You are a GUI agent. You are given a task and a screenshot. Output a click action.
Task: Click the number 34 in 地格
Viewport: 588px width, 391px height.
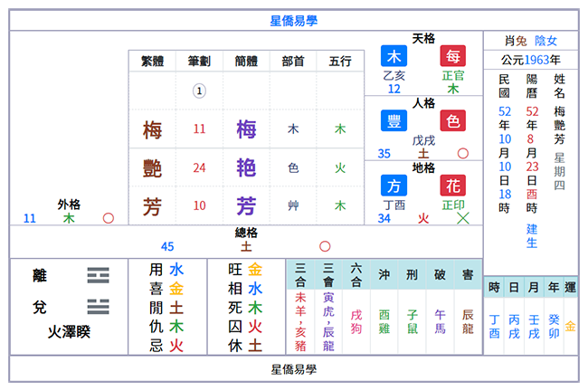384,218
